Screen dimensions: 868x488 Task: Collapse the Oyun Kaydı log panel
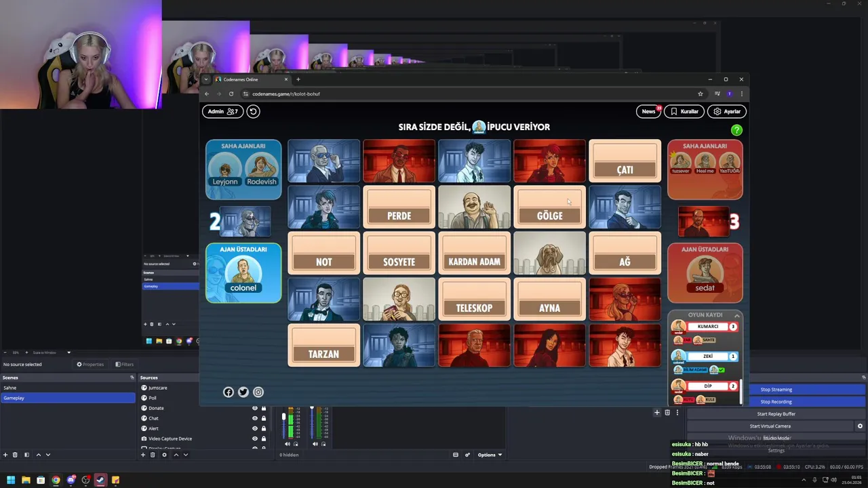736,315
